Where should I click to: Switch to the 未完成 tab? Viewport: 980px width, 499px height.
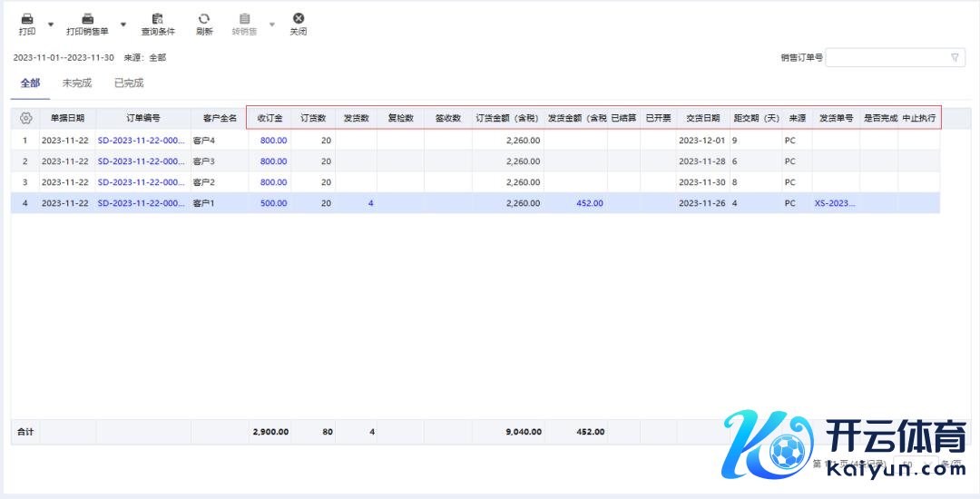77,83
